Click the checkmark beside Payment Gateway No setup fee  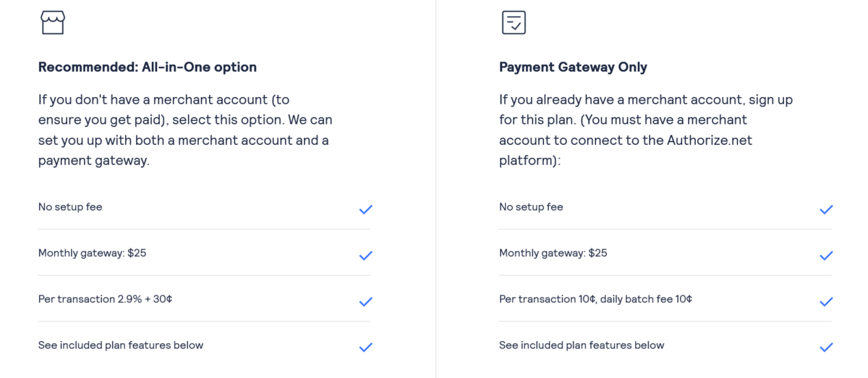point(826,209)
